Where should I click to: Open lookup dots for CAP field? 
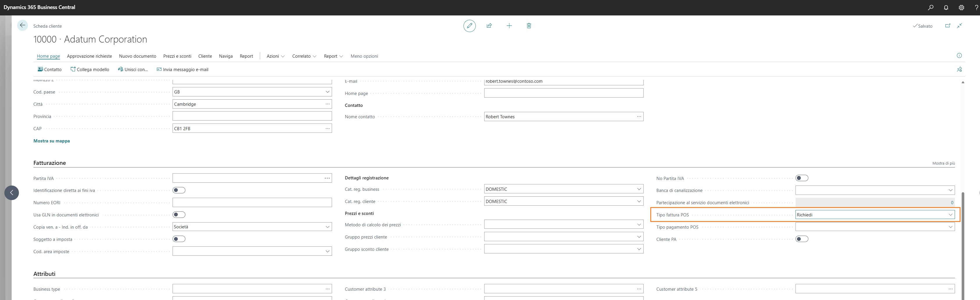[x=327, y=128]
